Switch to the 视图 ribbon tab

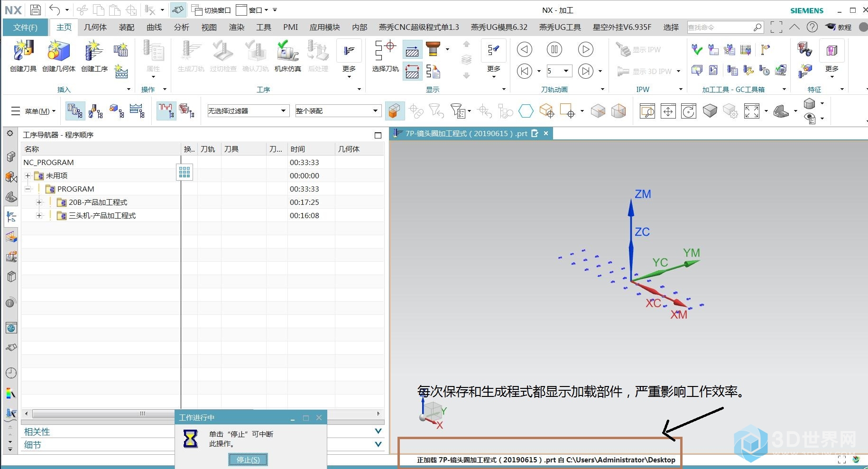[x=209, y=27]
